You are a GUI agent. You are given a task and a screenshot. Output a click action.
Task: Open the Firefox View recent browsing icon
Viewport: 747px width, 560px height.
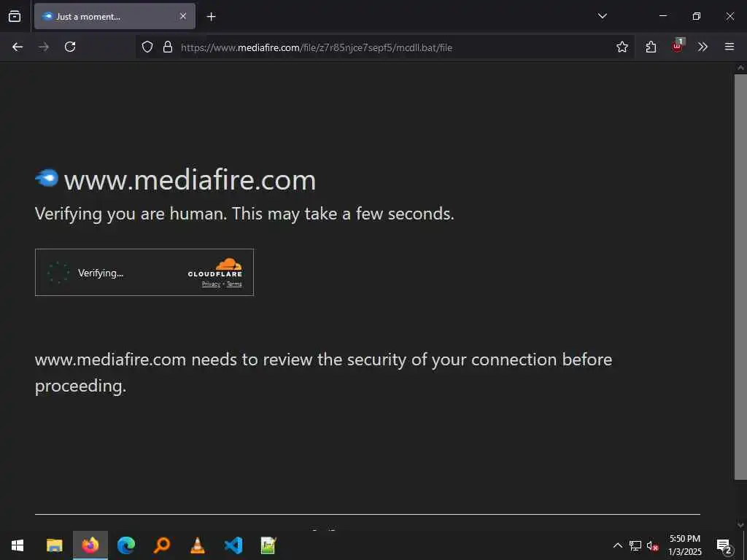[x=15, y=16]
